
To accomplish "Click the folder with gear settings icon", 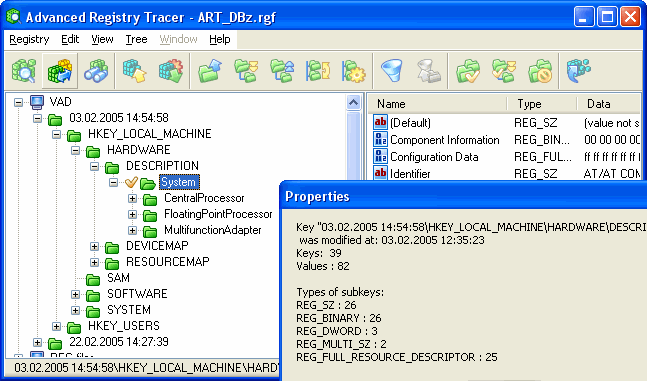I will [x=354, y=71].
